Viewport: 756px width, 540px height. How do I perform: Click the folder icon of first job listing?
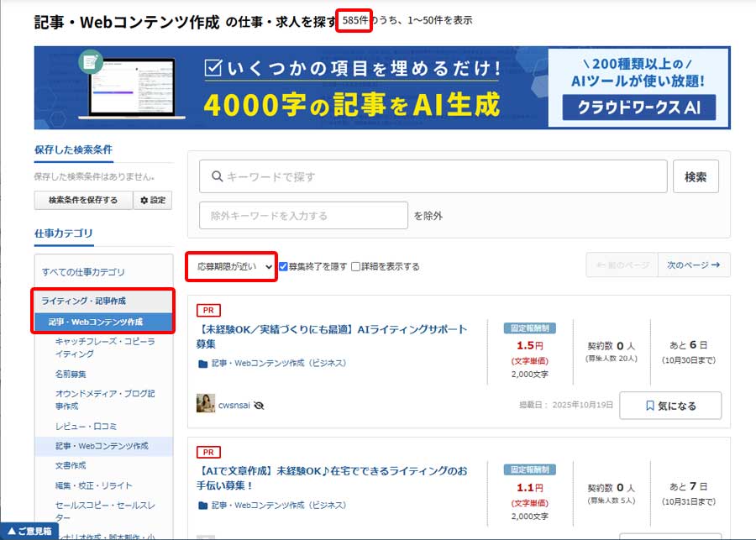202,364
